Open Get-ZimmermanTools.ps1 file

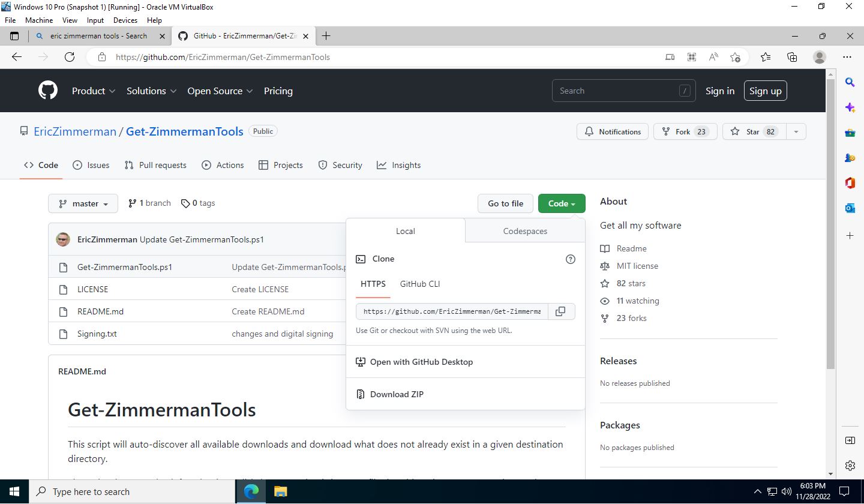click(x=125, y=267)
